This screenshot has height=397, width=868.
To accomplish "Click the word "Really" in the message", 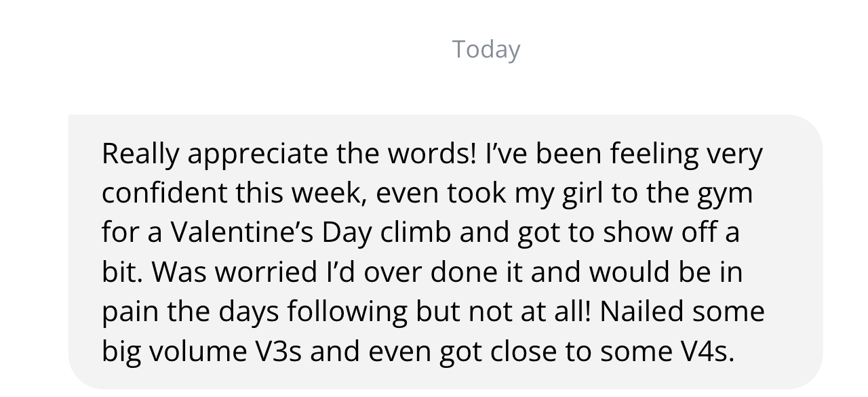I will click(x=140, y=154).
